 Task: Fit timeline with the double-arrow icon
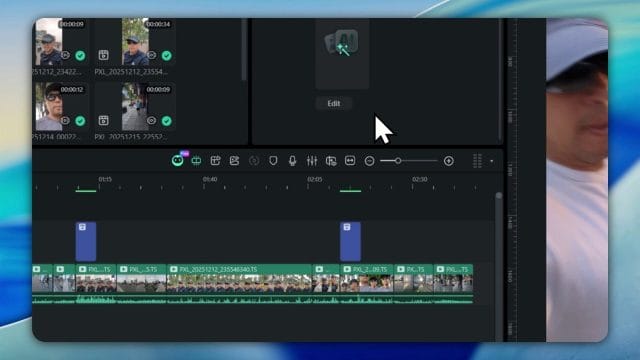[350, 161]
